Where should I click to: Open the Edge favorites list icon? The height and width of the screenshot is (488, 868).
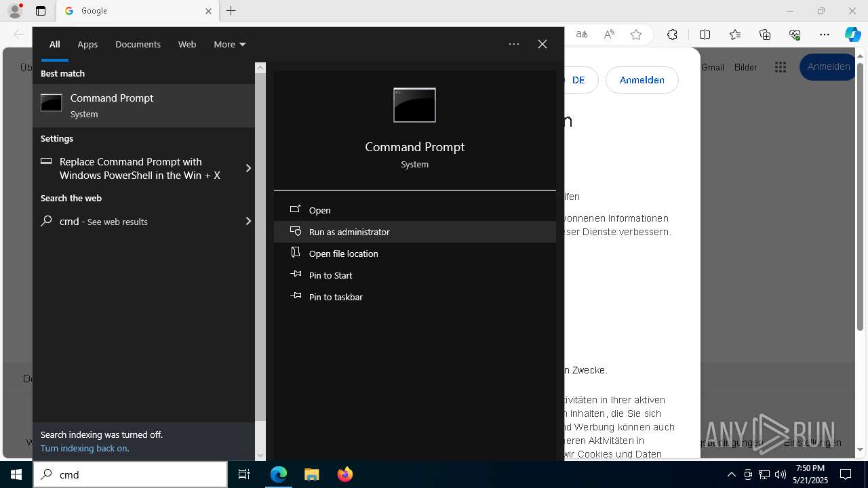point(735,35)
